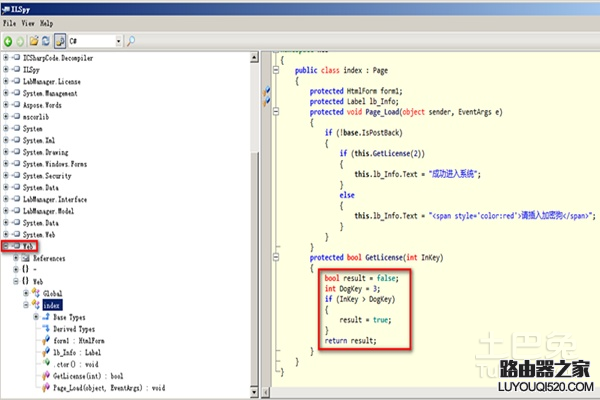Go forward with the Forward arrow
The image size is (600, 400).
tap(20, 41)
